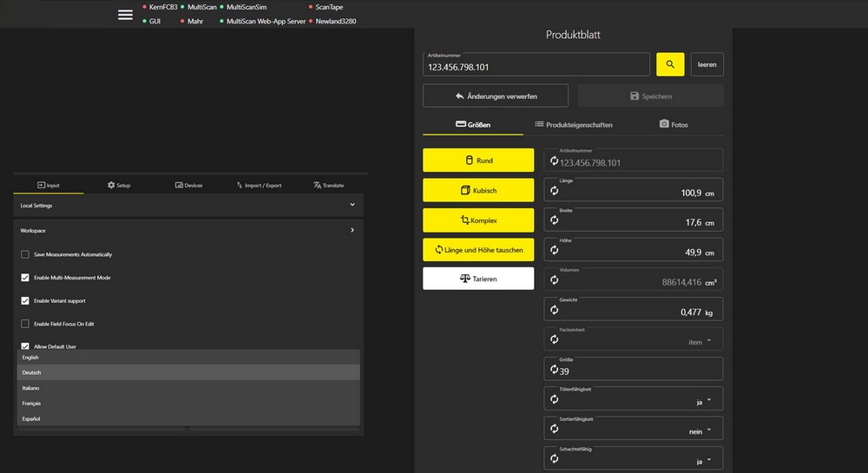Enable Save Measurements Automatically checkbox
Image resolution: width=868 pixels, height=473 pixels.
point(25,254)
